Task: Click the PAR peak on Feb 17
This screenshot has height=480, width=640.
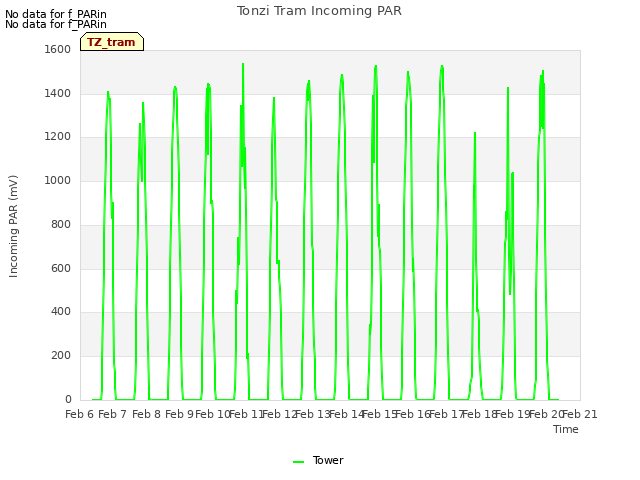Action: tap(442, 66)
